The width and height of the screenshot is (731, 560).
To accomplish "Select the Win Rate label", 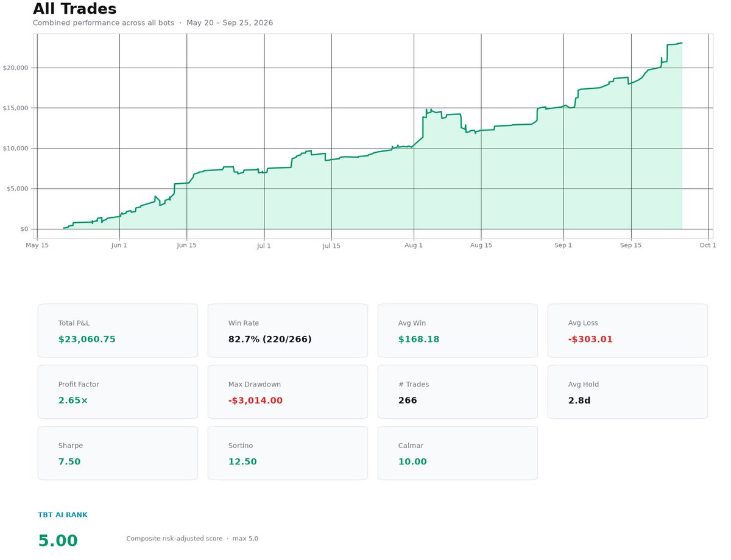I will [x=244, y=323].
